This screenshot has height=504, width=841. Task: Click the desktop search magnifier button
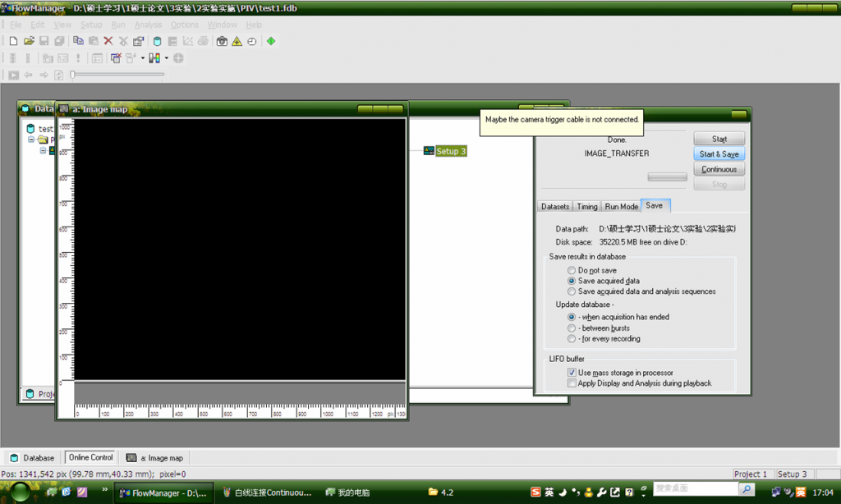(x=747, y=489)
